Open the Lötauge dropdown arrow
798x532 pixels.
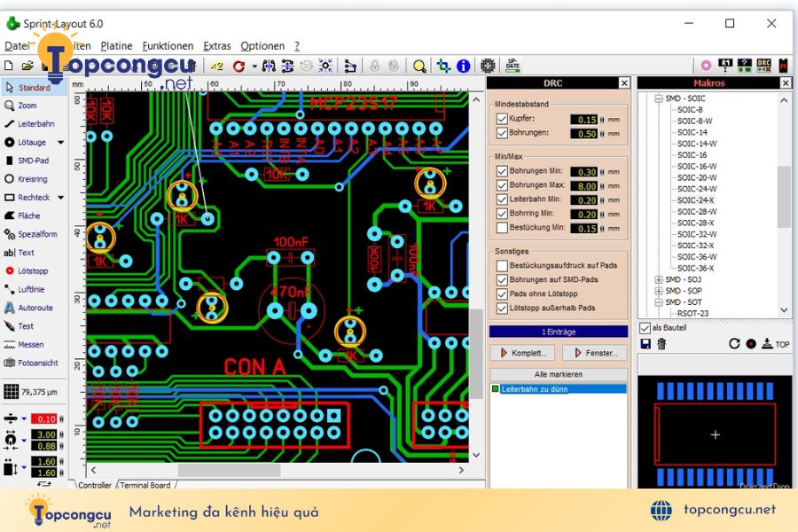click(61, 143)
